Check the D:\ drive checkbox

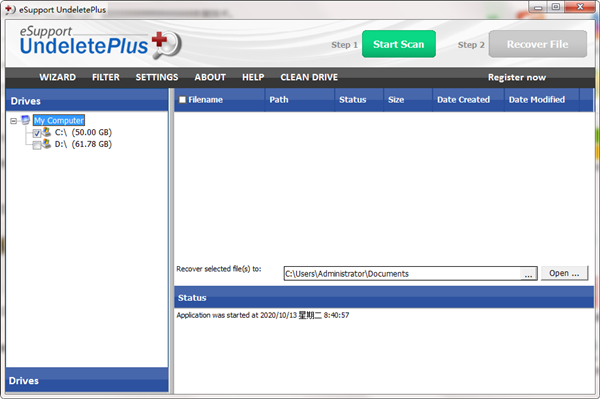(x=37, y=145)
